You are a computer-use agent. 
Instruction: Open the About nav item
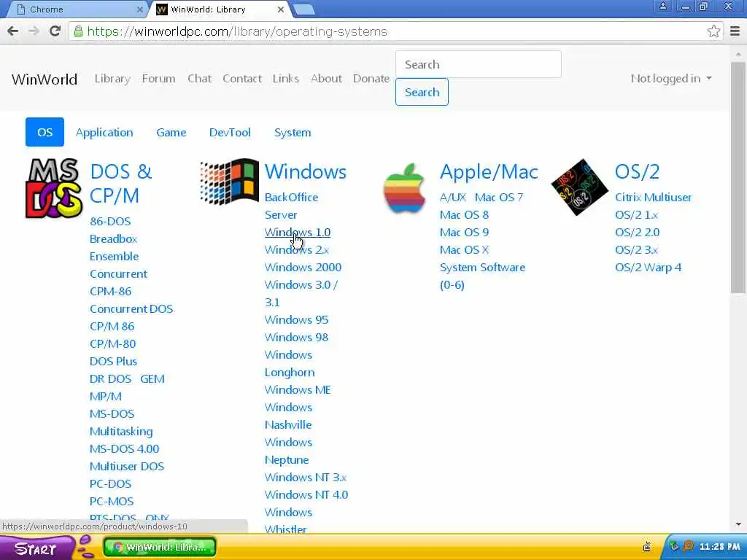[326, 79]
